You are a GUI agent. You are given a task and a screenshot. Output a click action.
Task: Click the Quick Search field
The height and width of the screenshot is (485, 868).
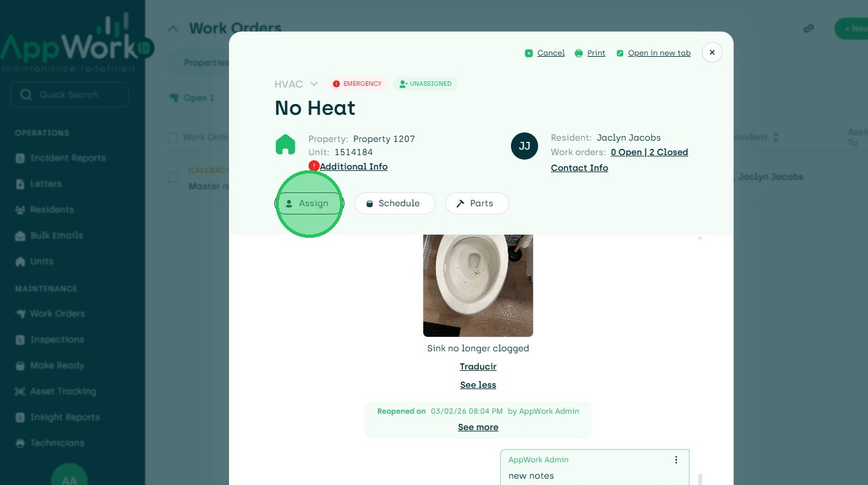click(x=69, y=95)
